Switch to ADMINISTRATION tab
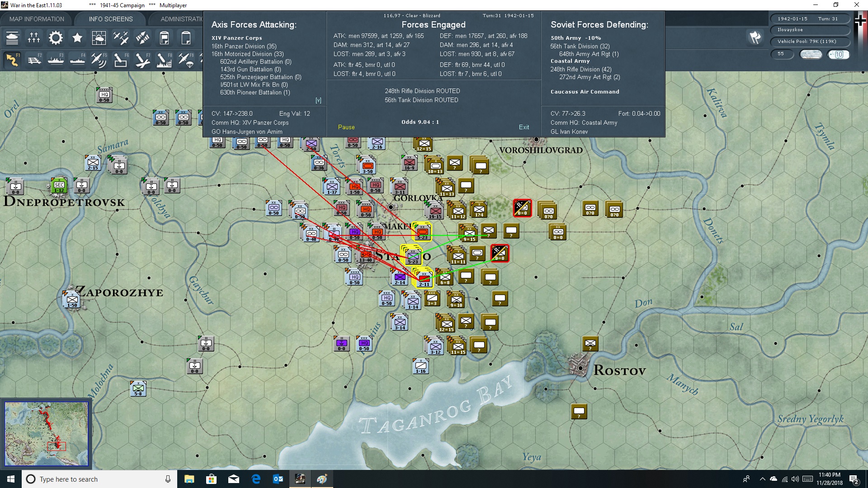Image resolution: width=868 pixels, height=488 pixels. click(x=181, y=19)
